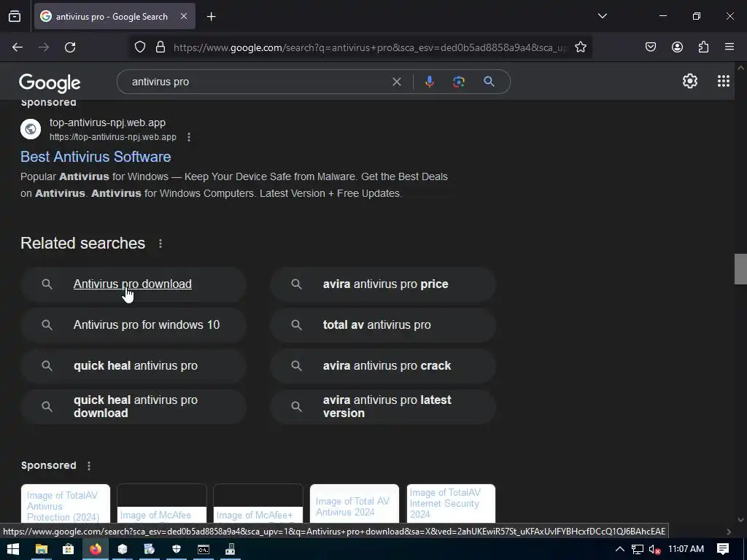The image size is (747, 560).
Task: Open TotalAV Antivirus Protection (2024) product image
Action: [x=66, y=505]
